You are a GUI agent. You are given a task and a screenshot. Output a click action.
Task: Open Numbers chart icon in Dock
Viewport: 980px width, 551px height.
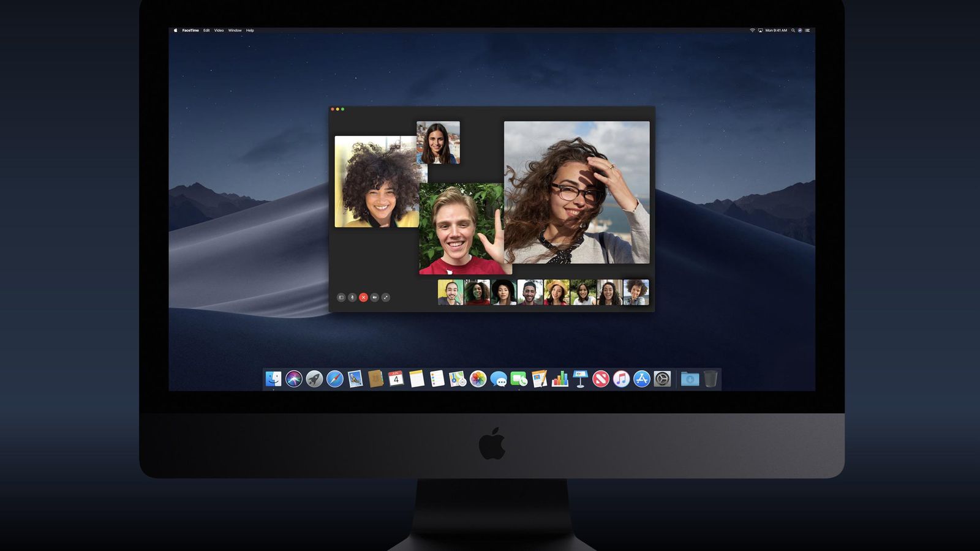560,379
